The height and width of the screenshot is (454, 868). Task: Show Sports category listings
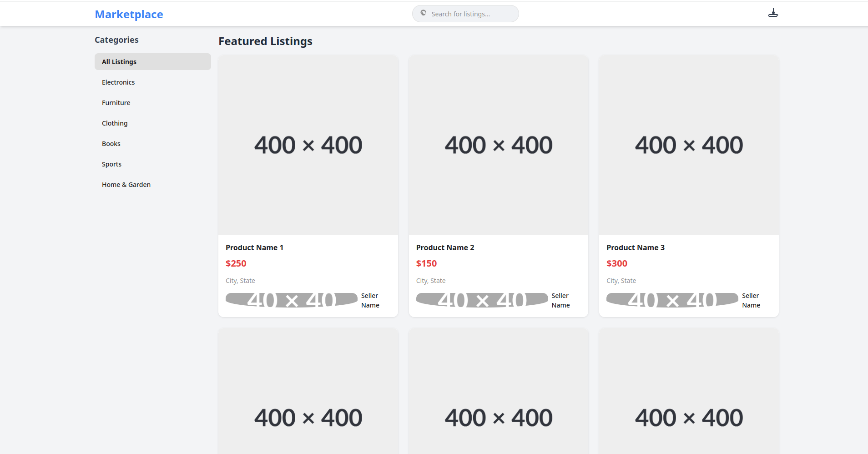coord(111,164)
